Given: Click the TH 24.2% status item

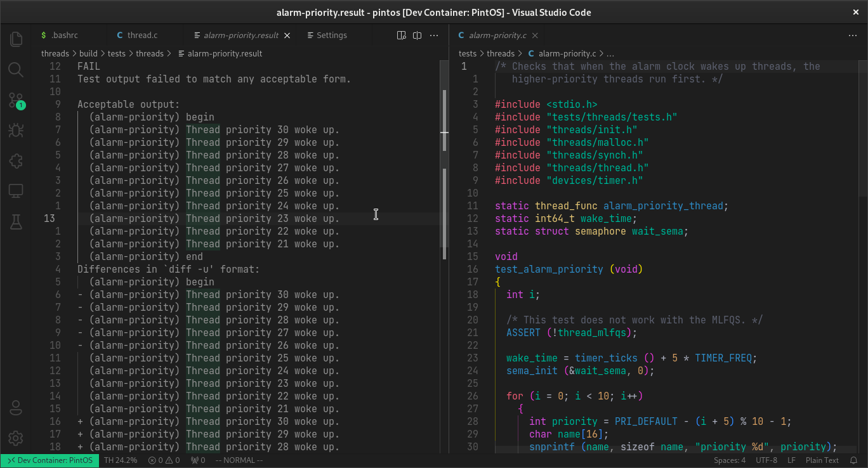Looking at the screenshot, I should click(x=121, y=460).
